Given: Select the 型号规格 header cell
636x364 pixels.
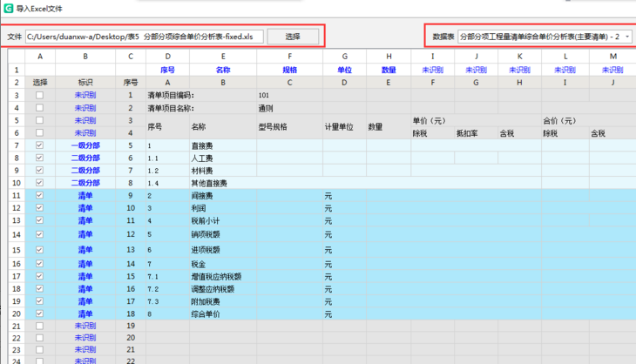Looking at the screenshot, I should (x=289, y=127).
